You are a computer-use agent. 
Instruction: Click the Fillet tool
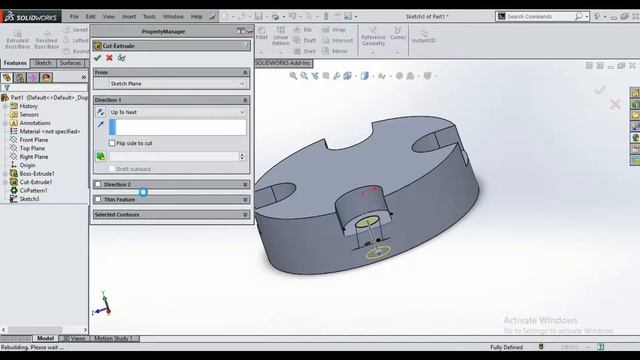tap(262, 34)
